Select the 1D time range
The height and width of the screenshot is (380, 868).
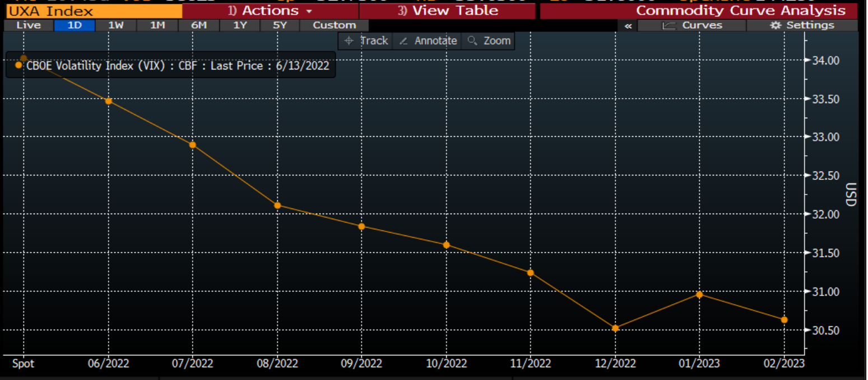point(75,25)
